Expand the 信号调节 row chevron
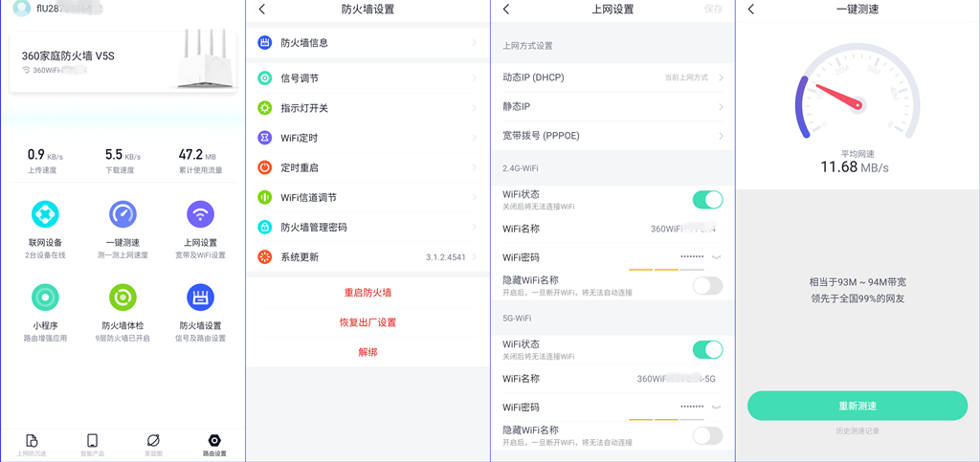980x462 pixels. click(x=475, y=78)
